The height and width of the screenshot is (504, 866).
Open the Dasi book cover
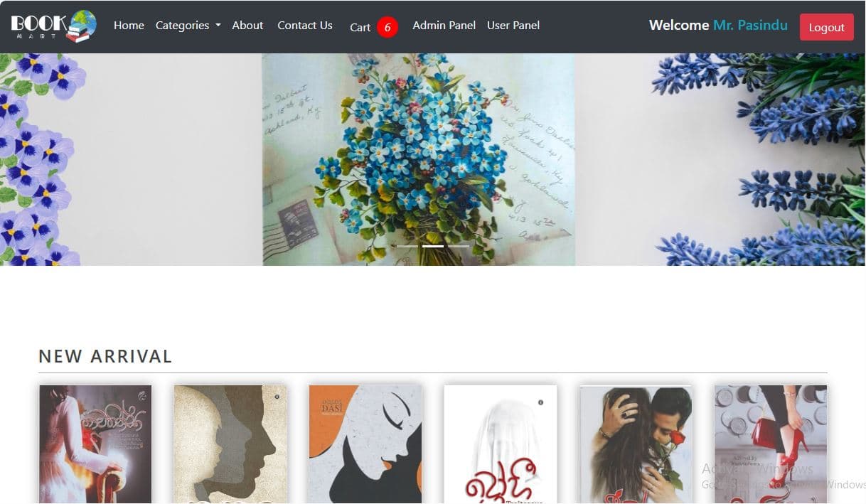[x=365, y=444]
